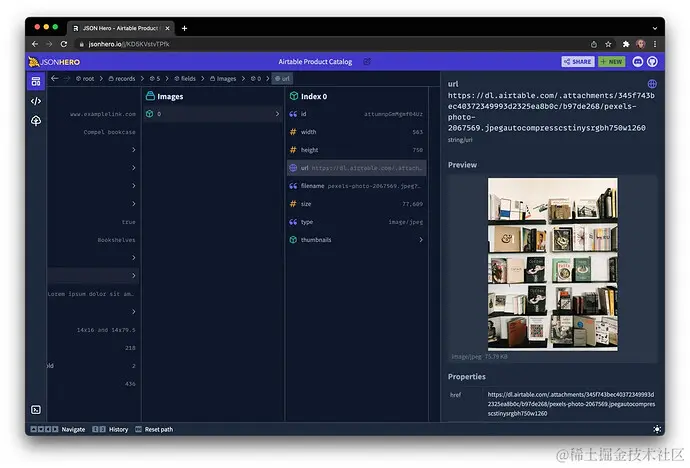Screen dimensions: 690x468
Task: Click the Images column header
Action: (x=165, y=96)
